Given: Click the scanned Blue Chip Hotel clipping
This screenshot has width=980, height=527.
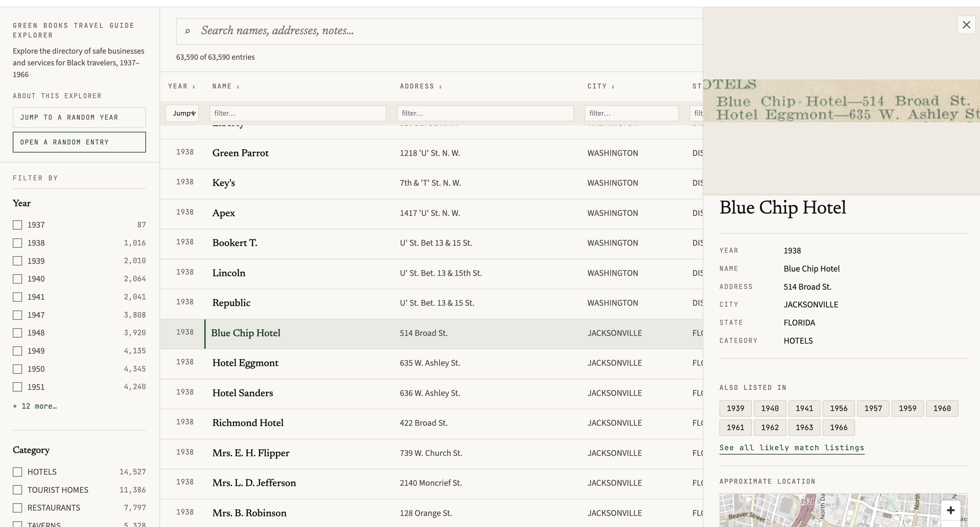Looking at the screenshot, I should pos(842,101).
